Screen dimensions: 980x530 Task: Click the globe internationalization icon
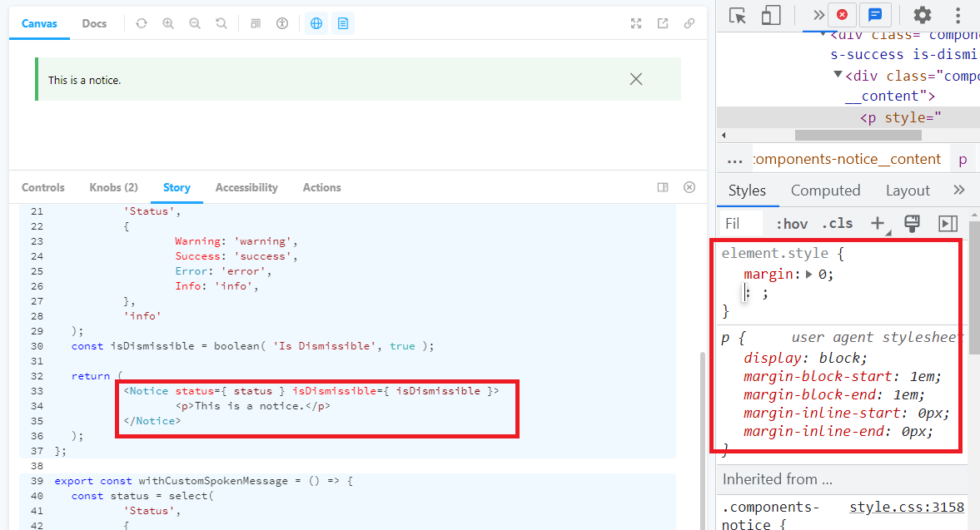pos(316,23)
